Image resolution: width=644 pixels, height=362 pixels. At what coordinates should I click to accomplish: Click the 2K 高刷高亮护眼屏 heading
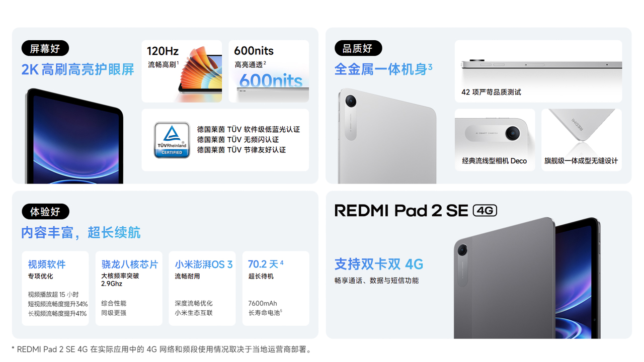click(77, 69)
